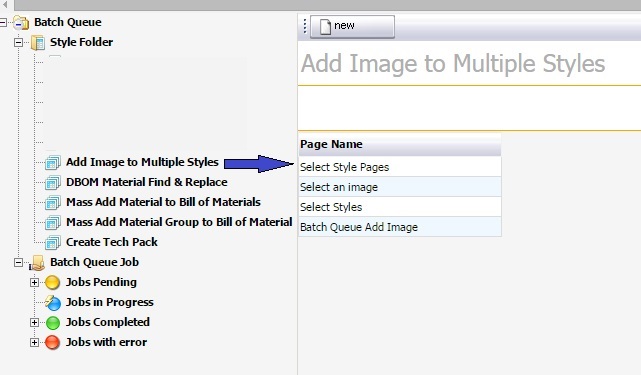Click the blank page icon on new button

325,27
